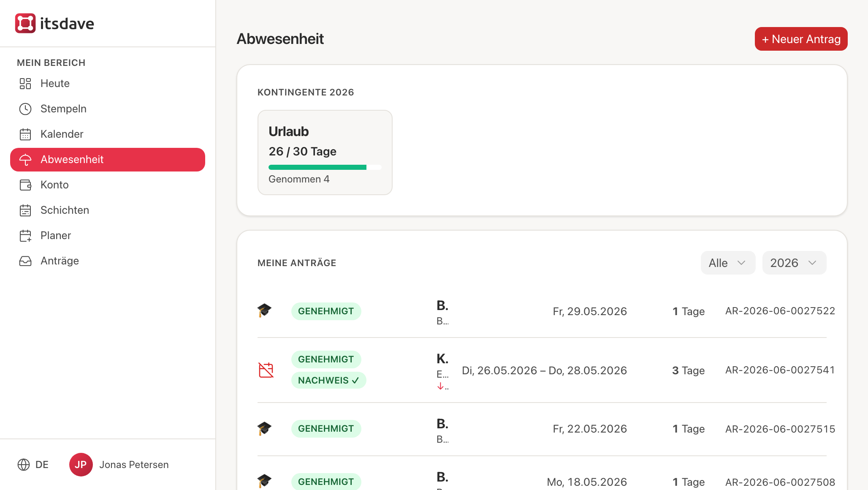Click the 3 Tage duration
Viewport: 868px width, 490px height.
688,370
